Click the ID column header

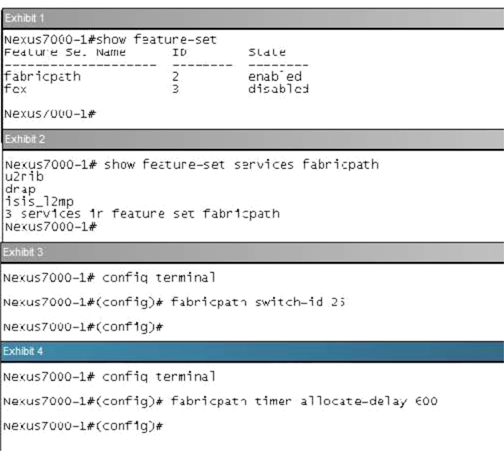[x=180, y=52]
